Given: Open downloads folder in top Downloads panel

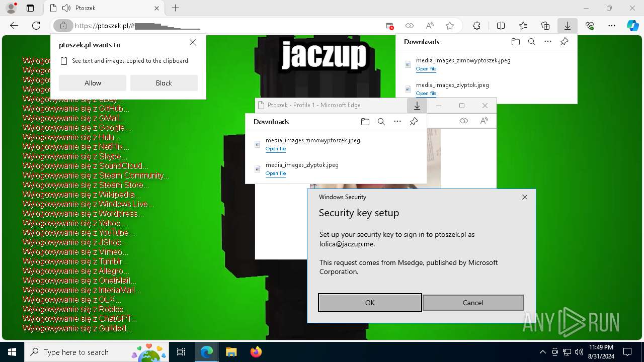Looking at the screenshot, I should tap(516, 42).
